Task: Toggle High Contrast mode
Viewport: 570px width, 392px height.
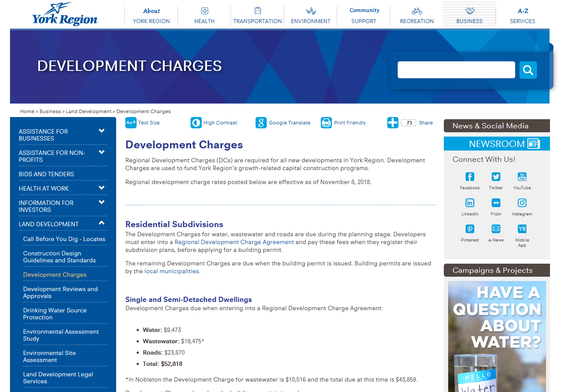Action: [196, 123]
